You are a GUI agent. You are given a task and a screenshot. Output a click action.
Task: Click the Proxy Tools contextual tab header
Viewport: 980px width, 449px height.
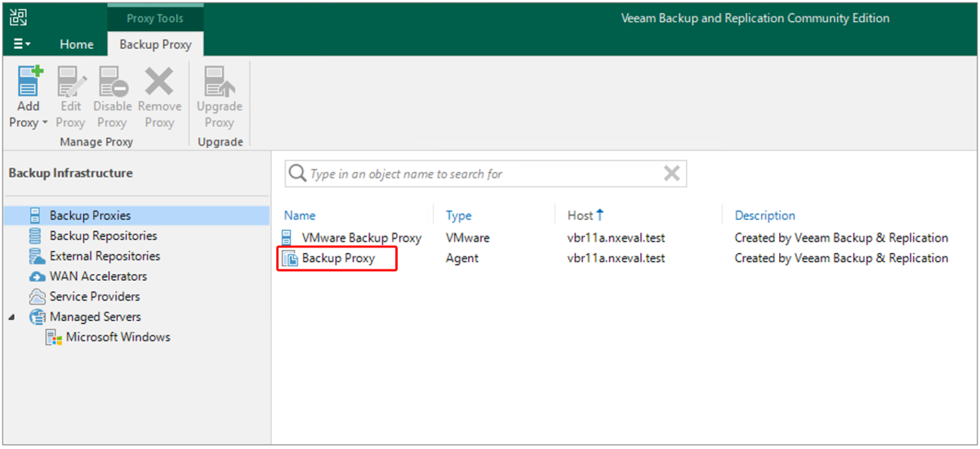[x=155, y=18]
